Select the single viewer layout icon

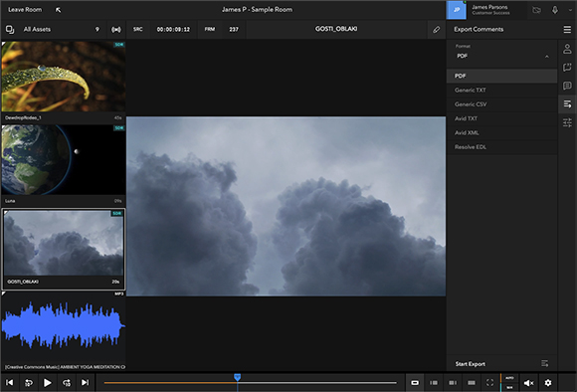pos(415,383)
